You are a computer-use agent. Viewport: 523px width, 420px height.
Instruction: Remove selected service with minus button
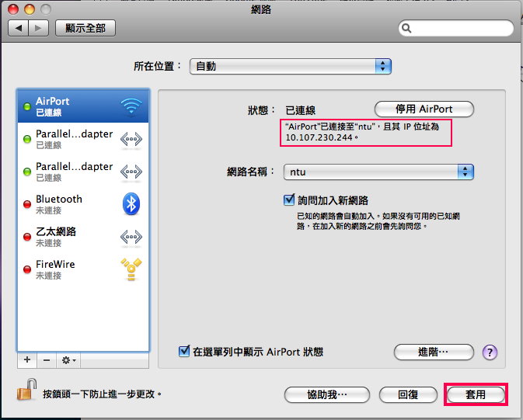pos(46,360)
